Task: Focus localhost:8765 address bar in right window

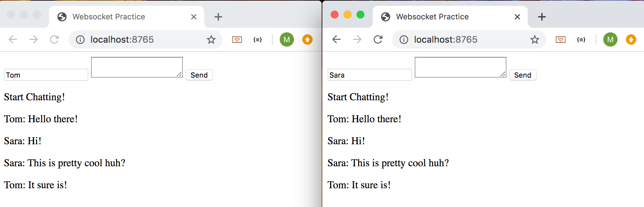Action: 469,39
